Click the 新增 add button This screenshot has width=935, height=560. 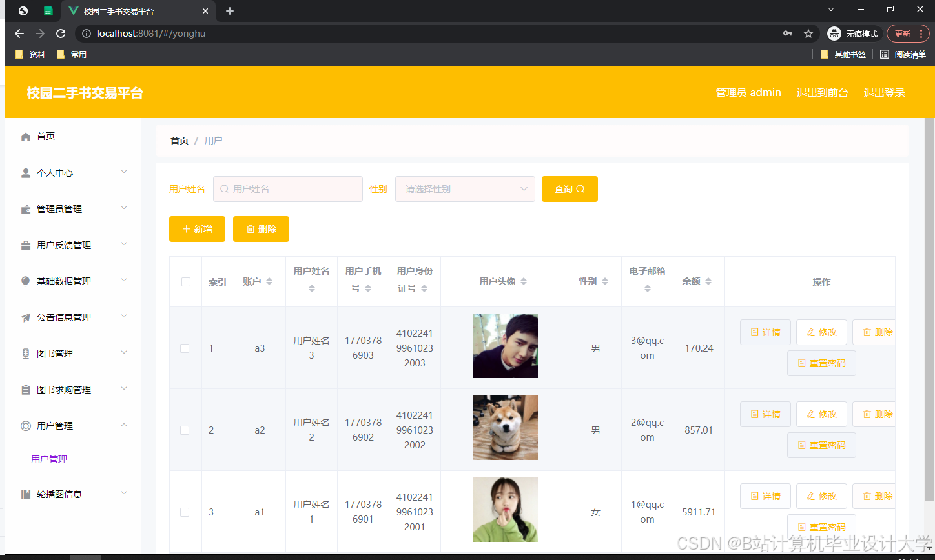click(197, 229)
